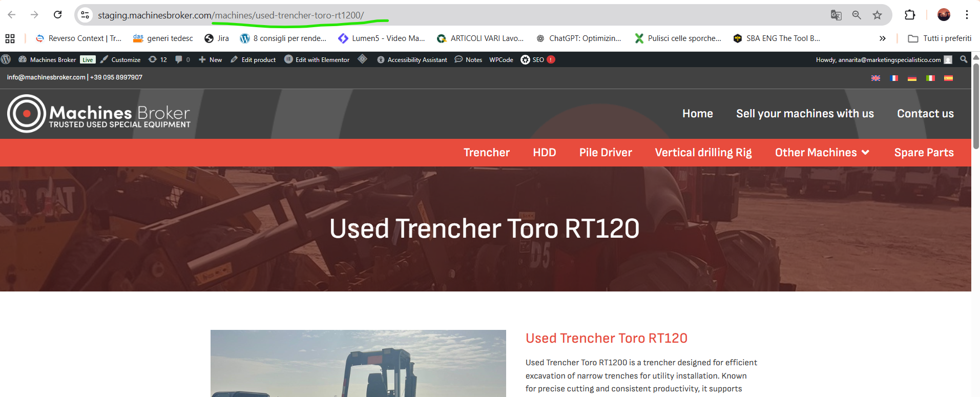Reload the page with the refresh icon
The width and height of the screenshot is (980, 397).
click(58, 15)
